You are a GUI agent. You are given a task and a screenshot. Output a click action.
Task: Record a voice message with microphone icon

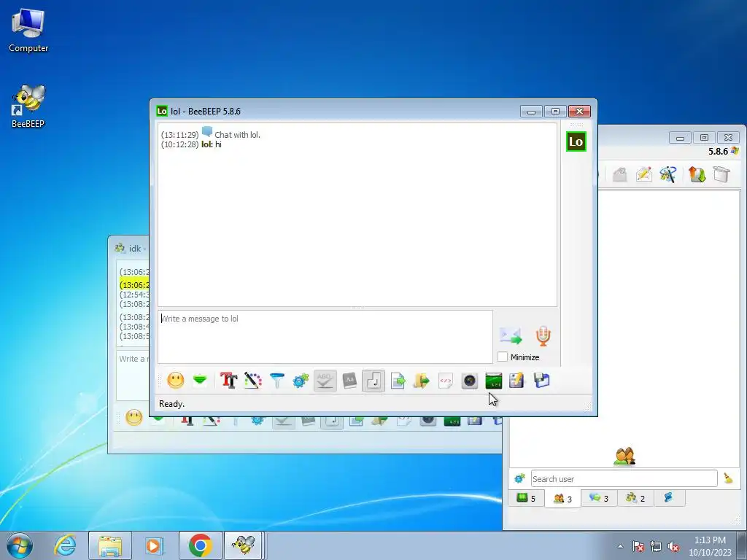click(x=543, y=335)
